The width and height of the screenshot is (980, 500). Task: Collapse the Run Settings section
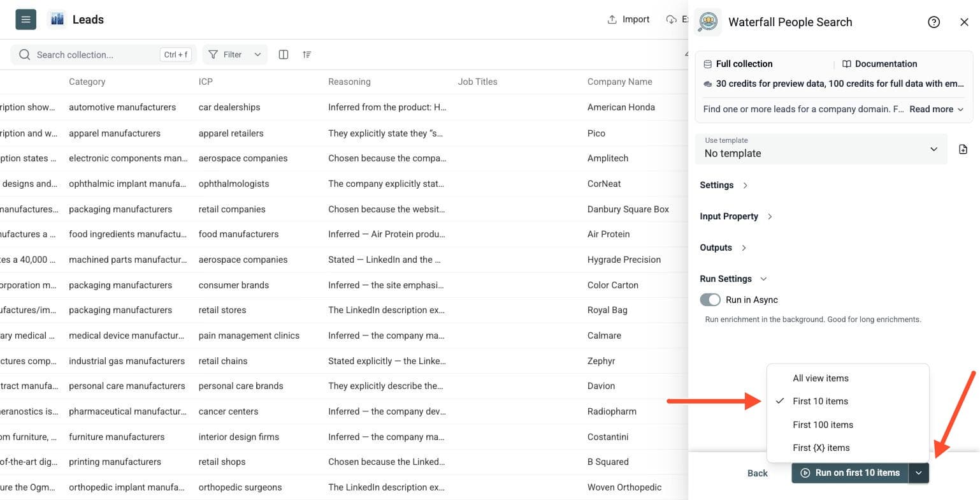[733, 279]
